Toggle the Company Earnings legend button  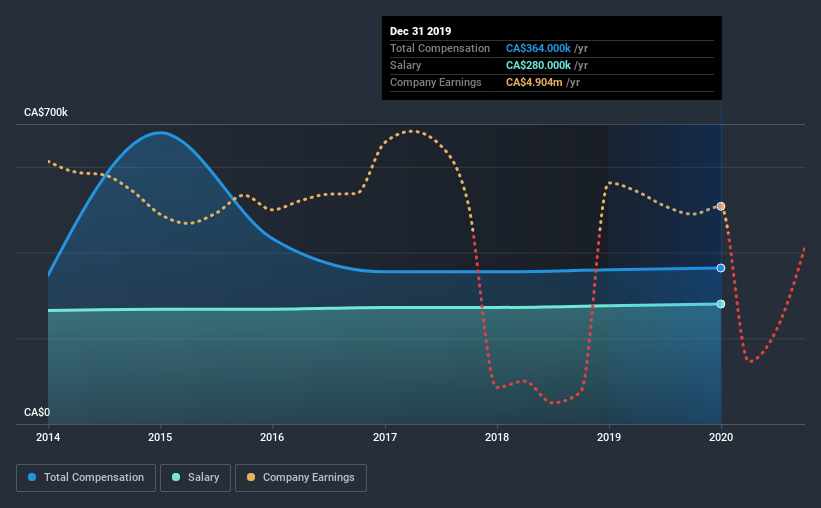coord(301,478)
